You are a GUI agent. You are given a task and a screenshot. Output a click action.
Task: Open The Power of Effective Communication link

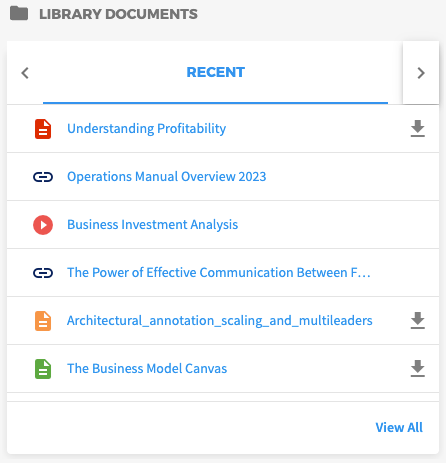(x=219, y=273)
